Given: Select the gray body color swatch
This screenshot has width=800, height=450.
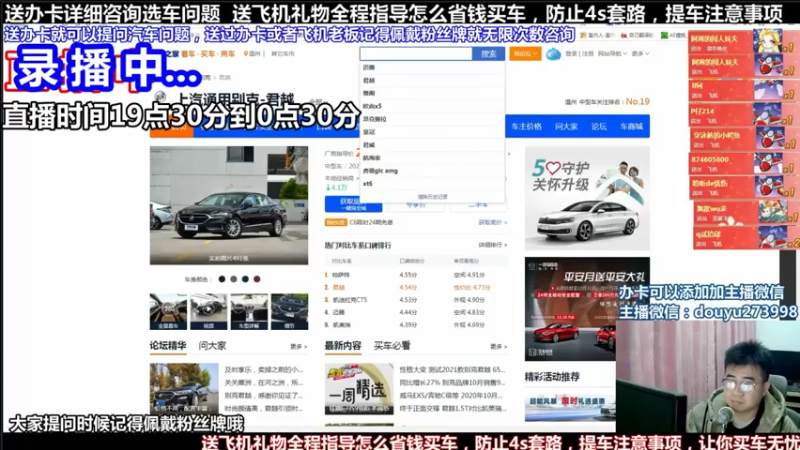Looking at the screenshot, I should (x=233, y=279).
